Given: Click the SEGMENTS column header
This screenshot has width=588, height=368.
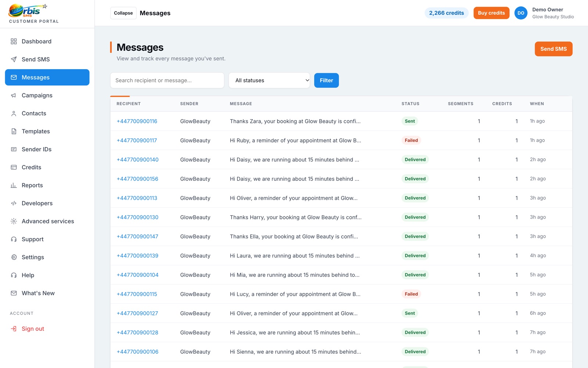Looking at the screenshot, I should pos(460,104).
